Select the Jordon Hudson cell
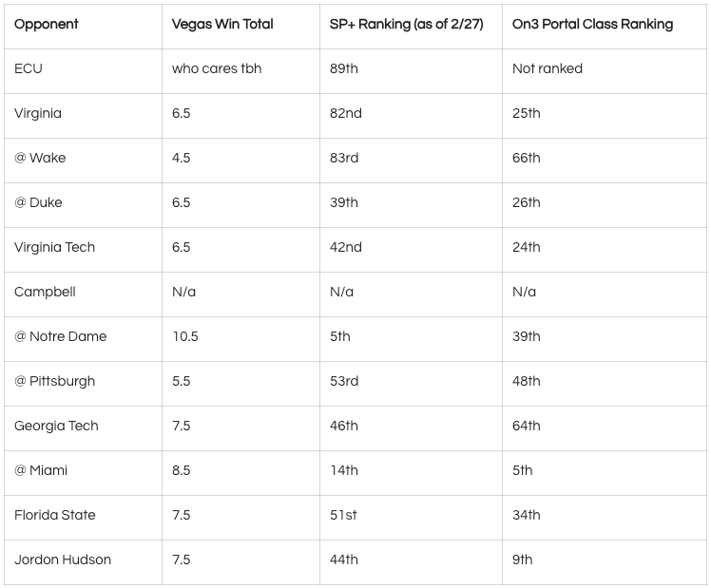711x588 pixels. [x=83, y=562]
